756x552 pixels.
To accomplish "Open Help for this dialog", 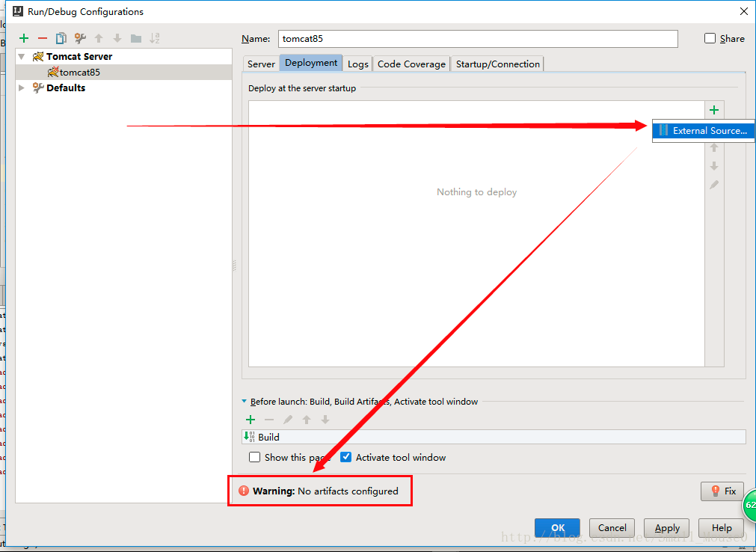I will (722, 528).
